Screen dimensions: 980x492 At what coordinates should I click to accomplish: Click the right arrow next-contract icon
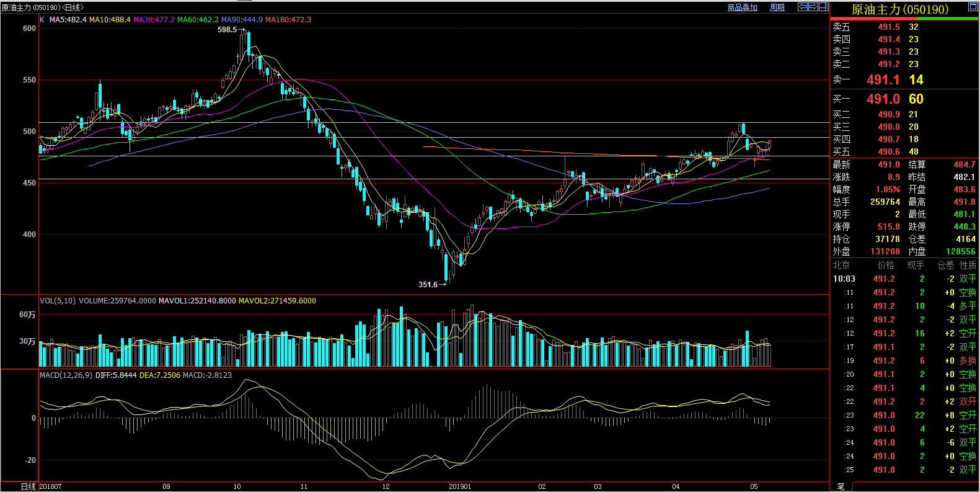[x=813, y=7]
